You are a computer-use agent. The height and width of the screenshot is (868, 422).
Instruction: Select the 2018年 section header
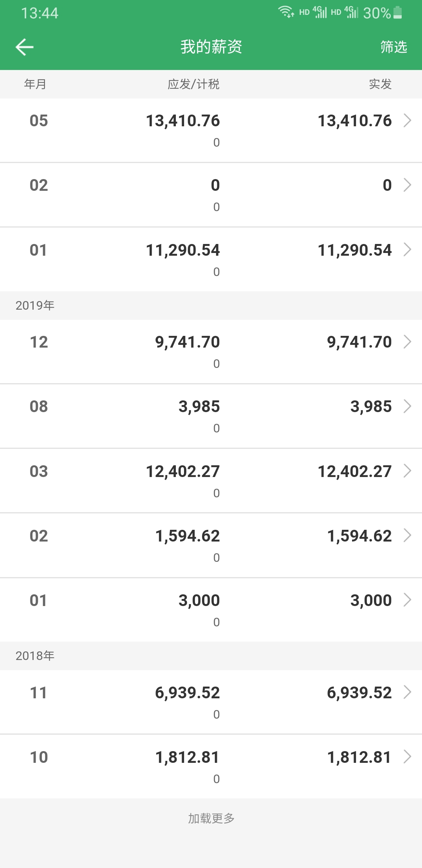point(35,656)
